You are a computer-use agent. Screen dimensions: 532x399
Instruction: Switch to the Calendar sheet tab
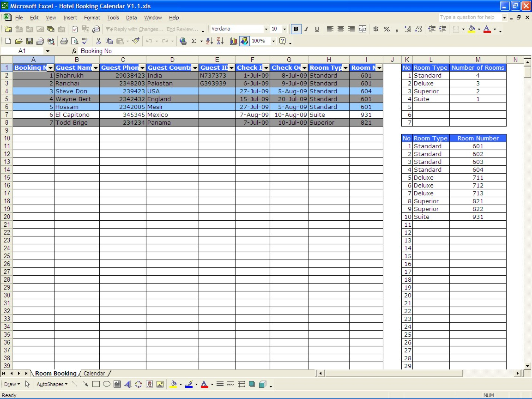[94, 373]
